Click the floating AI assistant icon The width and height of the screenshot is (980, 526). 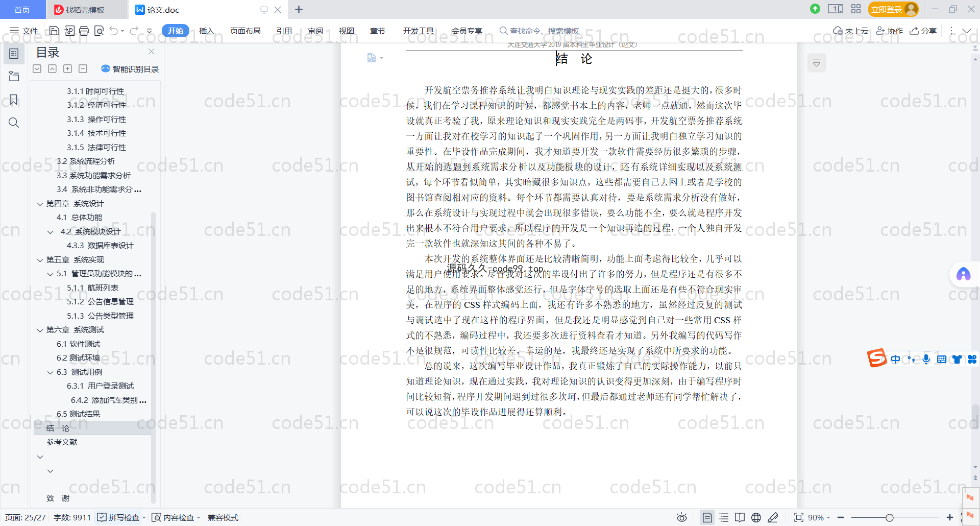pos(963,275)
